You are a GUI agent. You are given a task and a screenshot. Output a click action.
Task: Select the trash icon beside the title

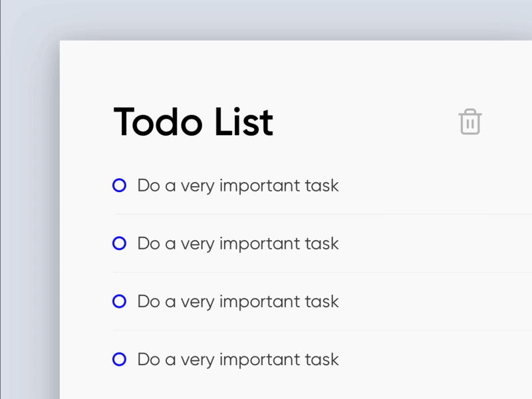(470, 122)
